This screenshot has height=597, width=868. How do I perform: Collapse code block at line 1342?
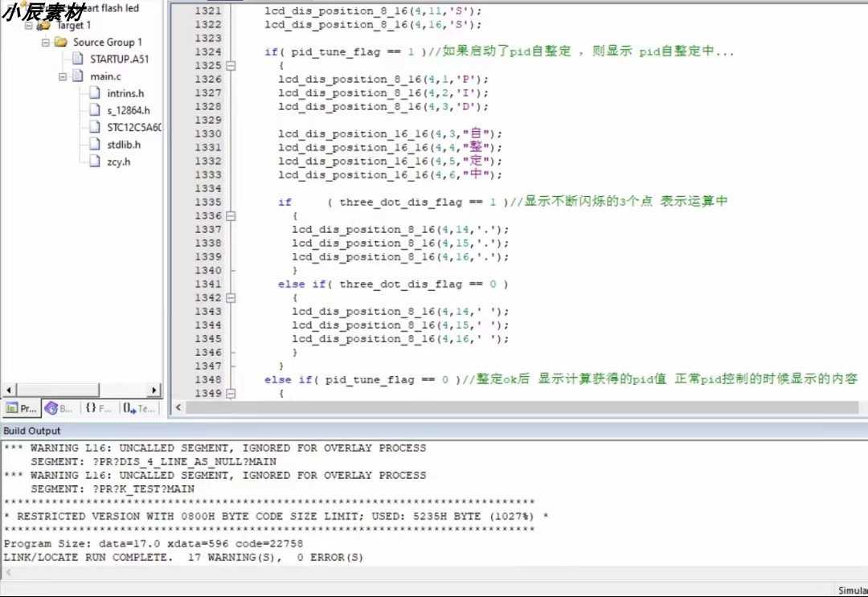(231, 297)
